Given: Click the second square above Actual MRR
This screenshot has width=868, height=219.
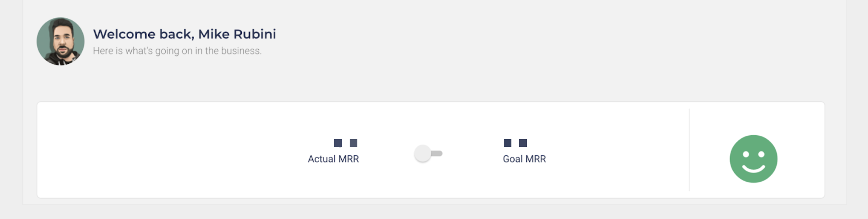Looking at the screenshot, I should [354, 143].
